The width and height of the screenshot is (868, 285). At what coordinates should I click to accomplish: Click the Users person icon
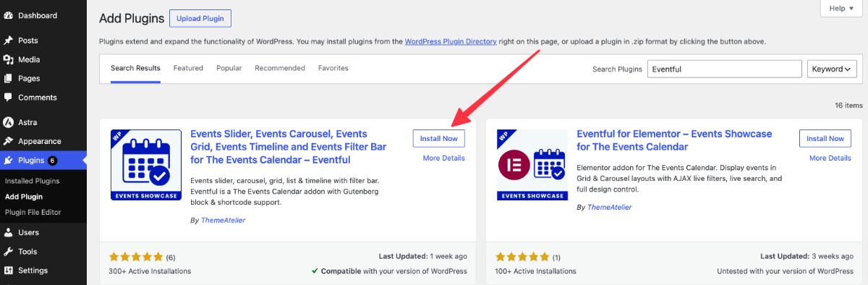click(x=8, y=233)
